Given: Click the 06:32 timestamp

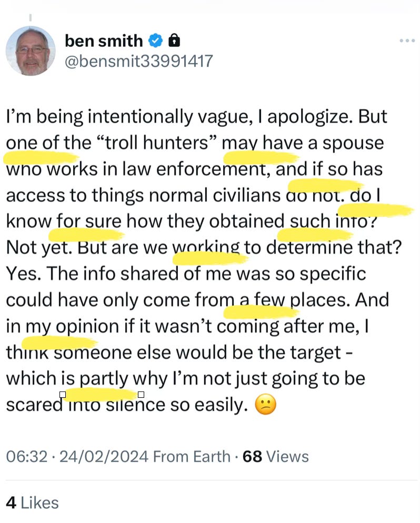Looking at the screenshot, I should pos(27,456).
